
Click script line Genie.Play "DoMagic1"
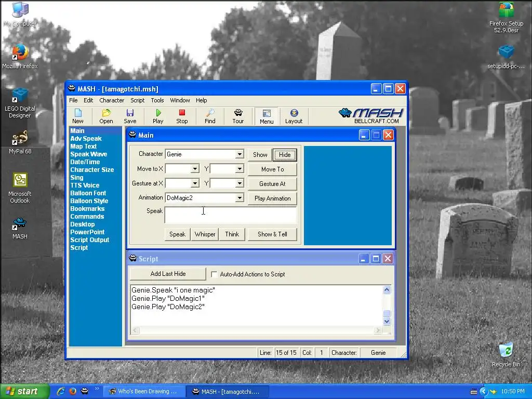pos(168,299)
